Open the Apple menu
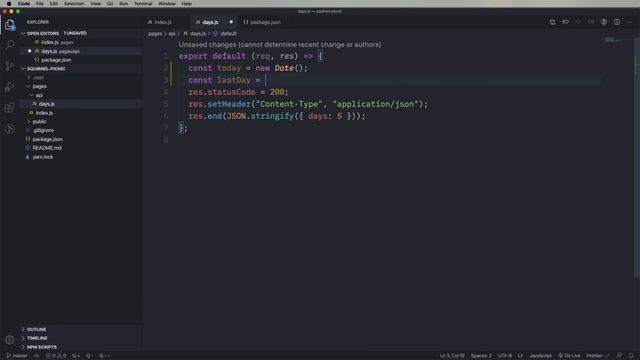This screenshot has width=640, height=360. (9, 4)
